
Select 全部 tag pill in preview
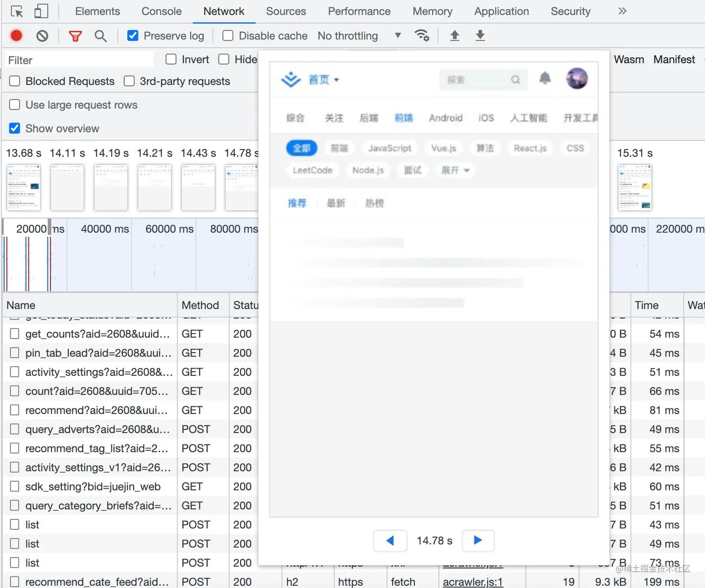(x=302, y=148)
